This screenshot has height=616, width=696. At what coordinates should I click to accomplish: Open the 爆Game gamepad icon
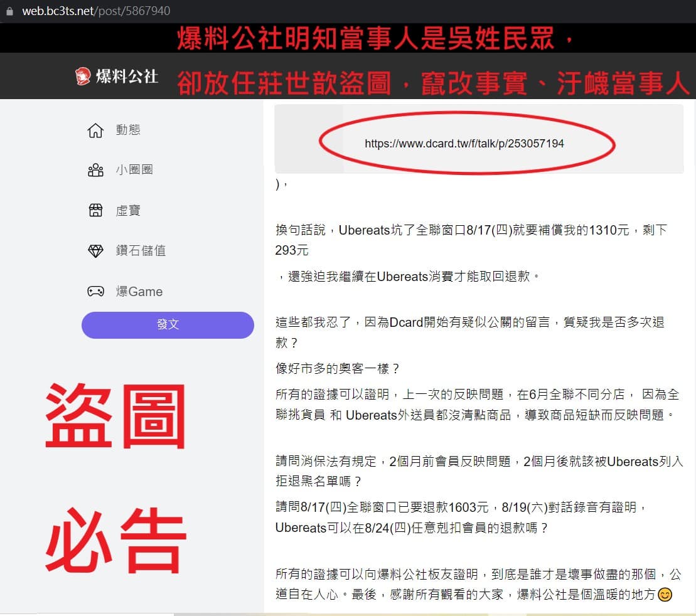point(95,292)
